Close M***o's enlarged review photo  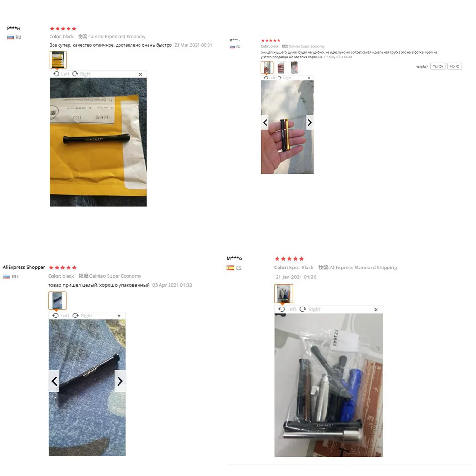click(376, 310)
